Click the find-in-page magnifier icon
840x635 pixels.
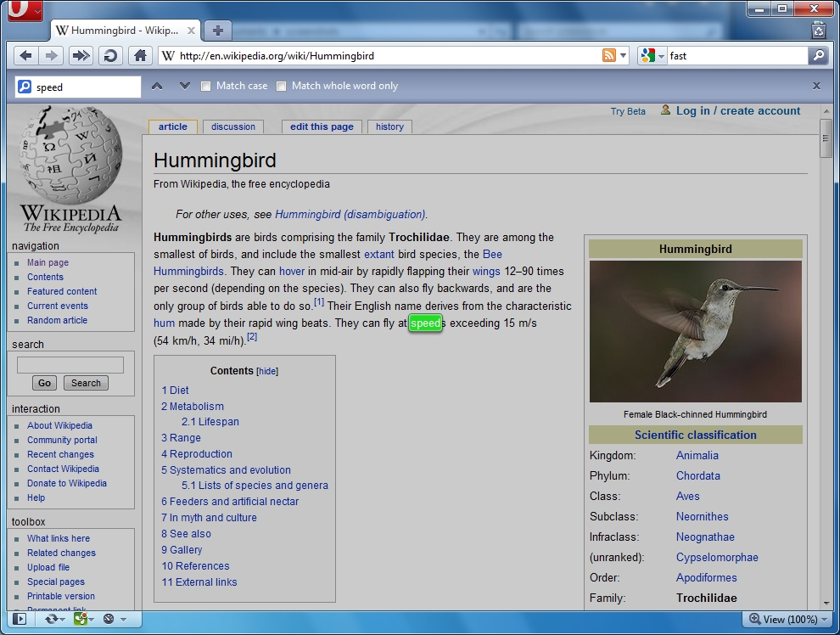25,87
